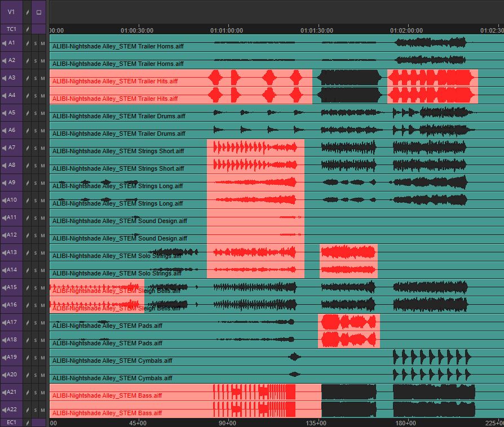Click the speaker icon on track A15
This screenshot has height=427, width=504.
point(4,287)
